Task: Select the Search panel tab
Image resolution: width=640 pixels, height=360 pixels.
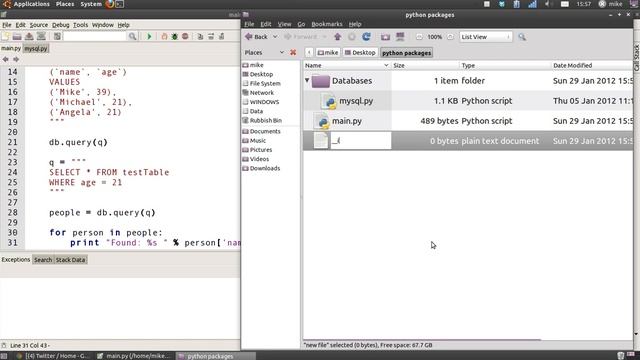Action: click(x=42, y=260)
